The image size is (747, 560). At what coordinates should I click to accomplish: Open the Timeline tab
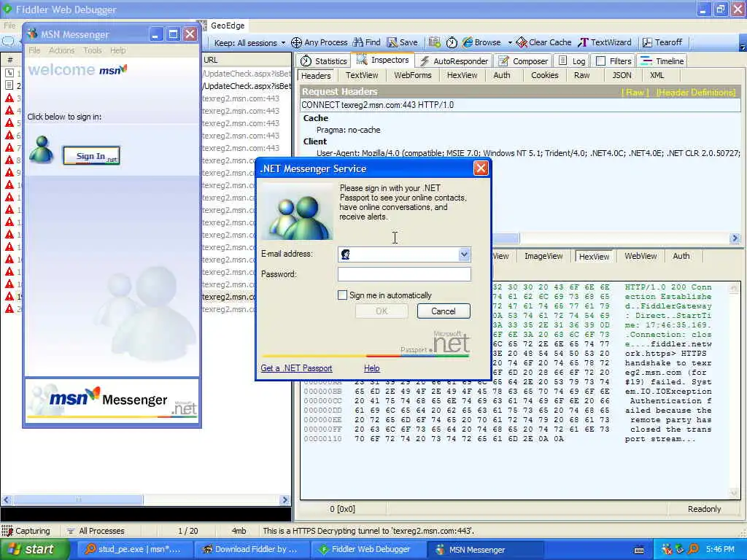click(x=662, y=61)
